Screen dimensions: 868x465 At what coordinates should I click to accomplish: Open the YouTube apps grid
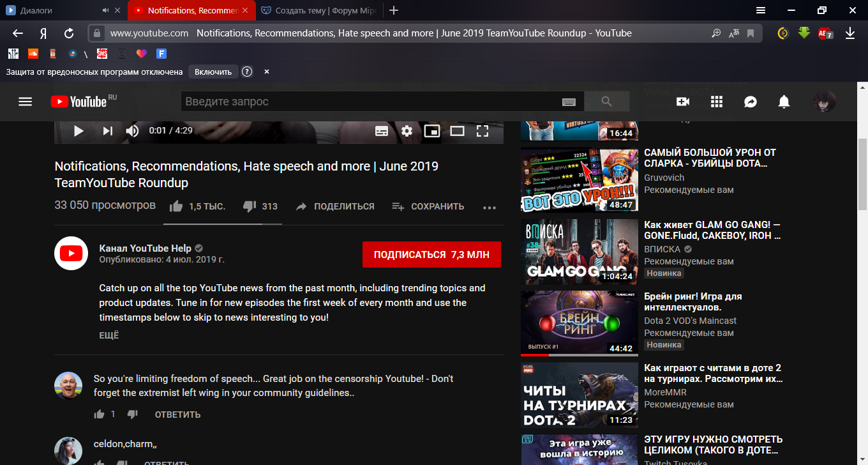[x=716, y=102]
